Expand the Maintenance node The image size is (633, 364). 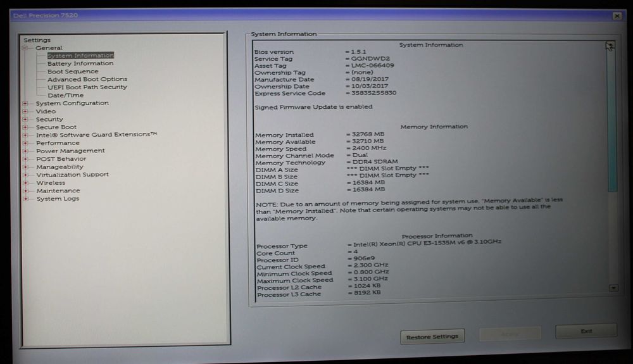[x=25, y=191]
